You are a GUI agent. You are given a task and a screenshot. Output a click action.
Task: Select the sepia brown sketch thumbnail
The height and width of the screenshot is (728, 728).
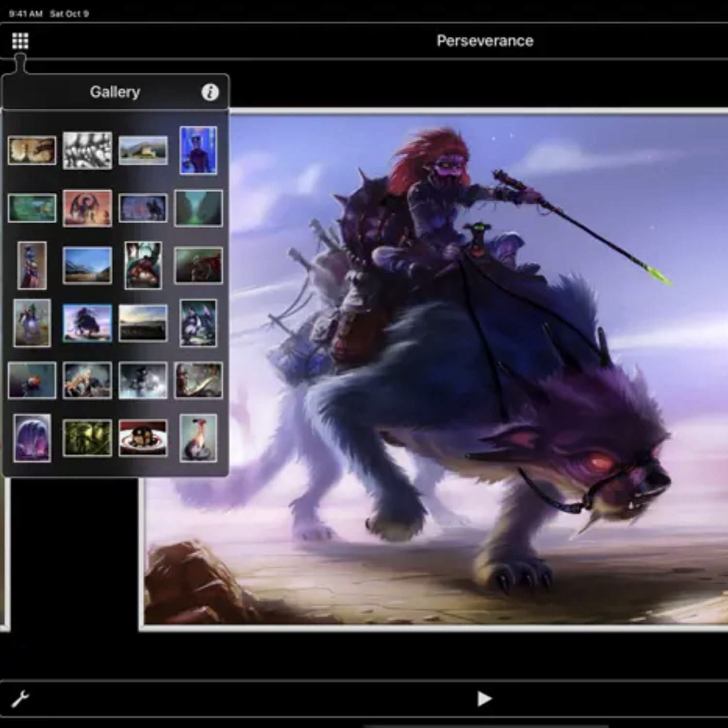[x=32, y=150]
